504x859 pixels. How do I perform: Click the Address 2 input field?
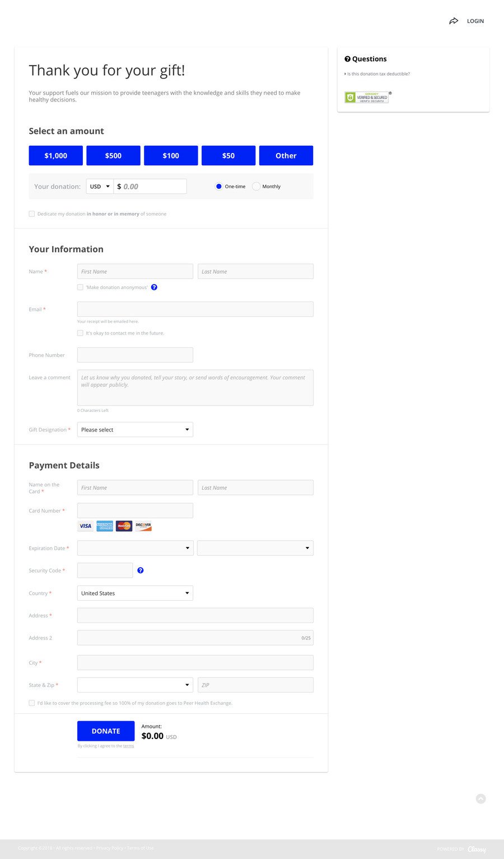point(195,638)
